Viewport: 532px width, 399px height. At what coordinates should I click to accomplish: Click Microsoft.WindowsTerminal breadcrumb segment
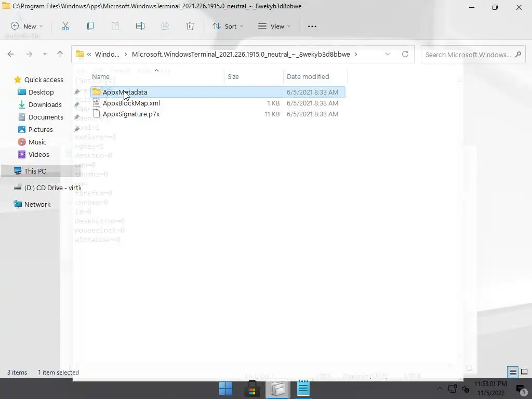point(241,54)
